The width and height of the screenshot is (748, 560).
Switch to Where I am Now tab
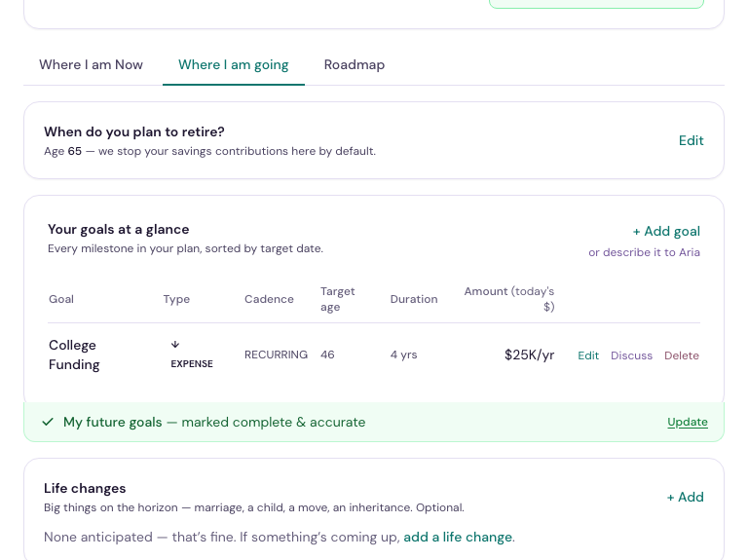[x=91, y=65]
